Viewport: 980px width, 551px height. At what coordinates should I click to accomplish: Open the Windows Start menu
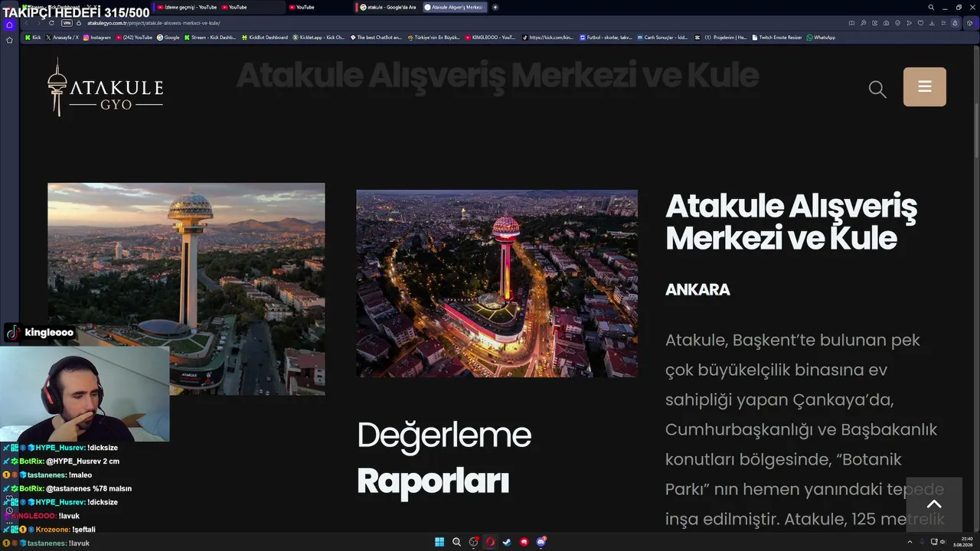pos(439,542)
